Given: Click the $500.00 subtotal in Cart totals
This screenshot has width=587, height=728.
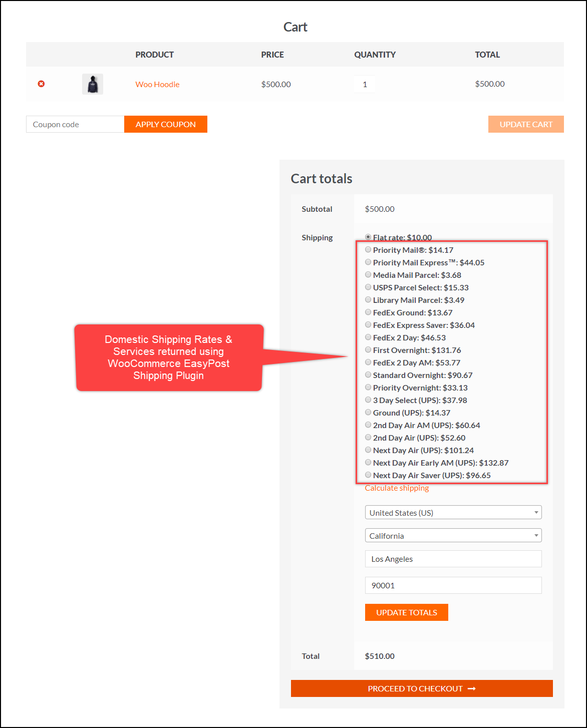Looking at the screenshot, I should (x=380, y=209).
